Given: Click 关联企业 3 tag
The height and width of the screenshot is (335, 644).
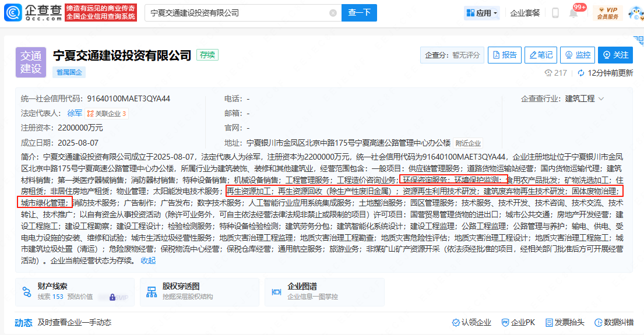Looking at the screenshot, I should pyautogui.click(x=107, y=114).
